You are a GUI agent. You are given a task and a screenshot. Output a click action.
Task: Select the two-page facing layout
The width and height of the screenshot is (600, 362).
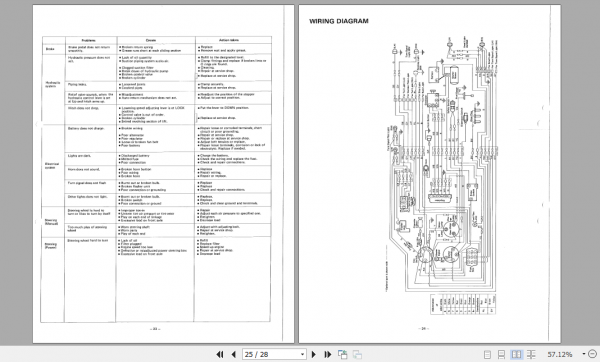click(x=516, y=354)
